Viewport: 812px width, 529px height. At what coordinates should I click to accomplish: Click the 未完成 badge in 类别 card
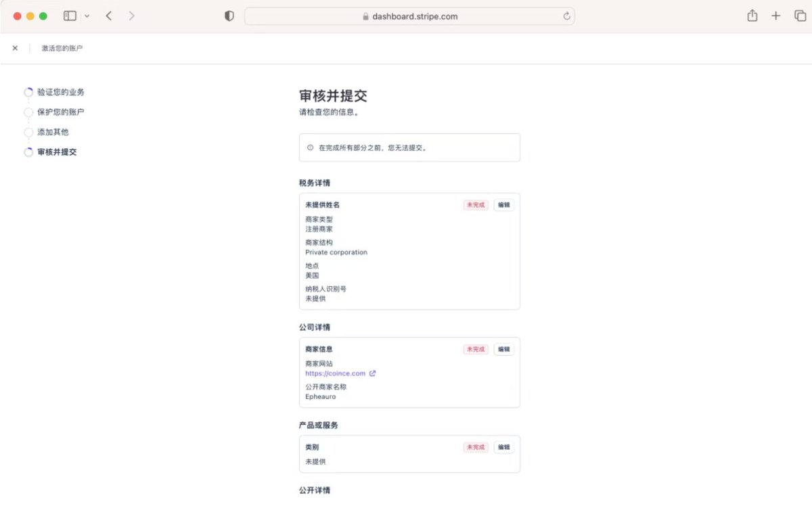(x=476, y=447)
